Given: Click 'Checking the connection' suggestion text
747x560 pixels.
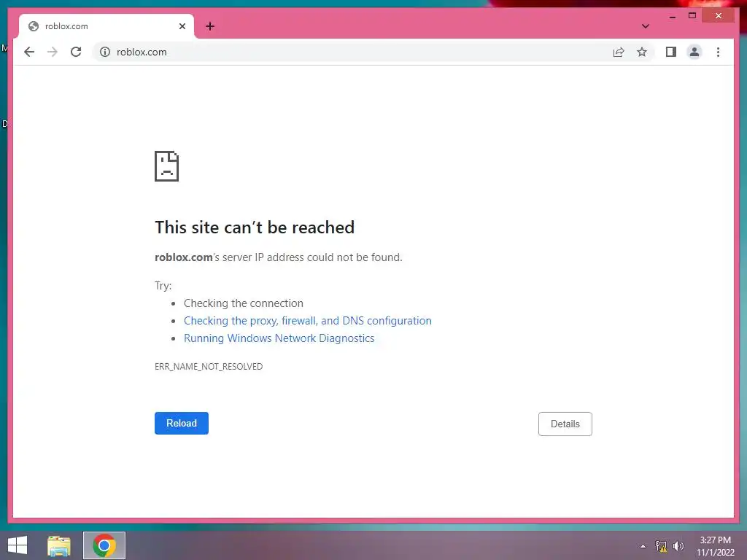Looking at the screenshot, I should click(244, 303).
